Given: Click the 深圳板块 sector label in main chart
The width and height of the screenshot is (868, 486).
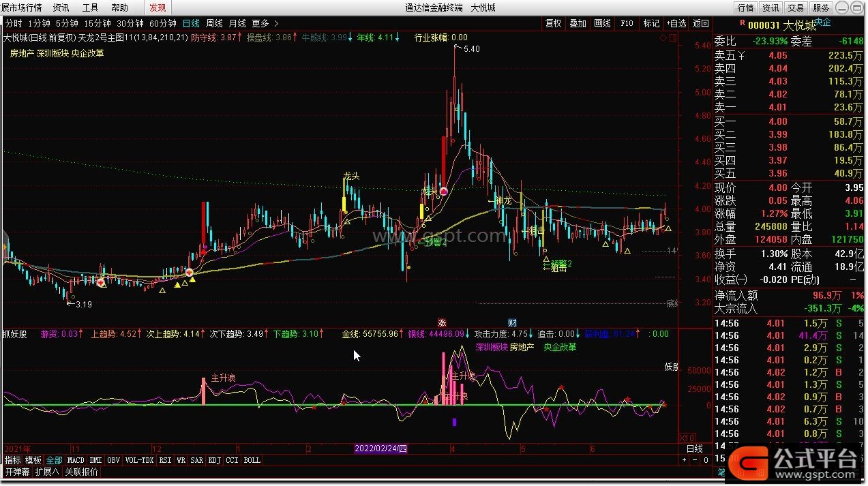Looking at the screenshot, I should (x=53, y=52).
